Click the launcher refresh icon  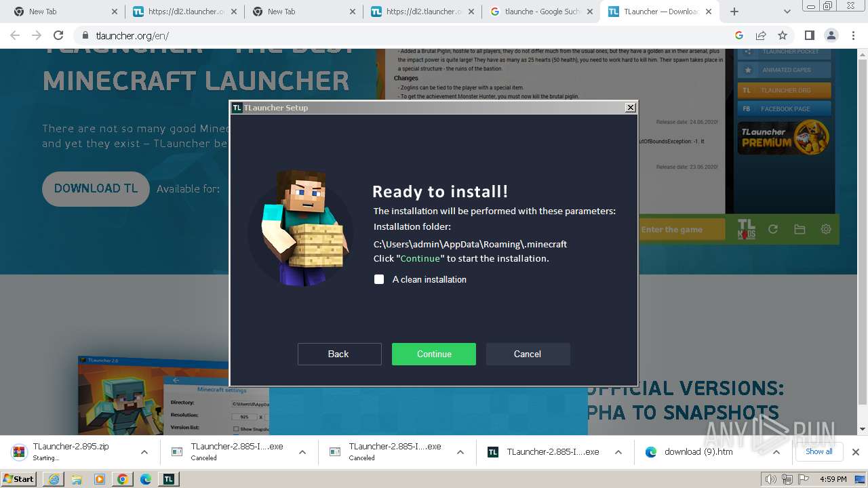[773, 229]
